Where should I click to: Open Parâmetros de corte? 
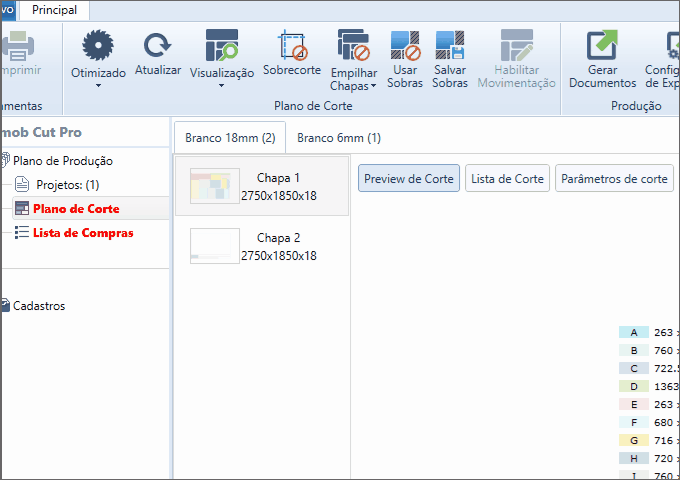pos(614,178)
